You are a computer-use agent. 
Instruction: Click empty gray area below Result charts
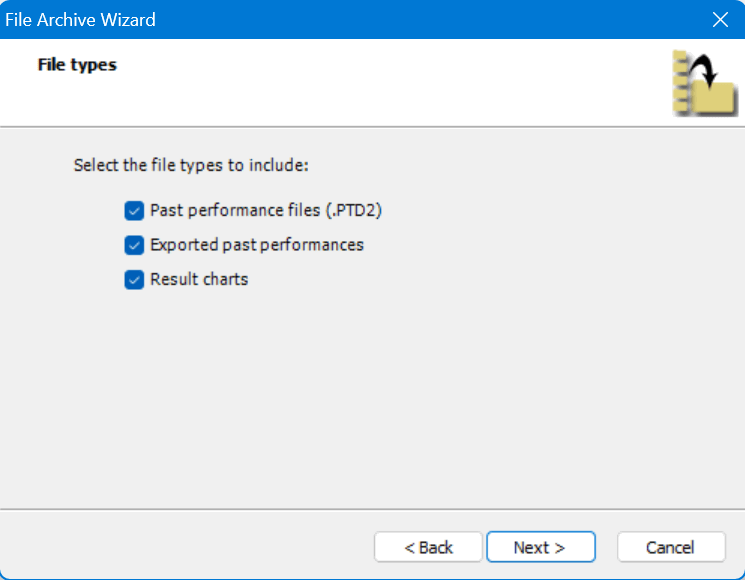tap(370, 400)
